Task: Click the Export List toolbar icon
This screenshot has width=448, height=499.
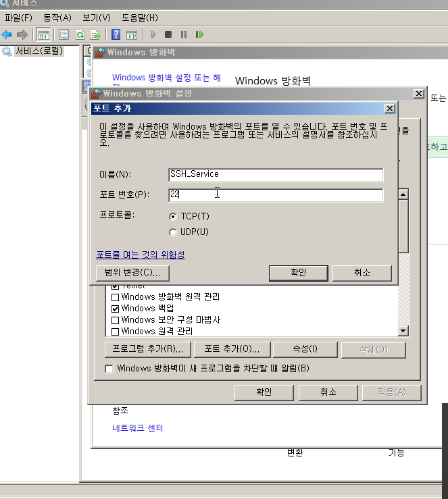Action: point(95,34)
